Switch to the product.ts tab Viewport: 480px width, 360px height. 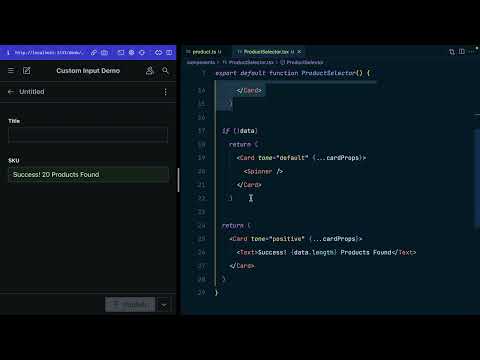coord(204,52)
